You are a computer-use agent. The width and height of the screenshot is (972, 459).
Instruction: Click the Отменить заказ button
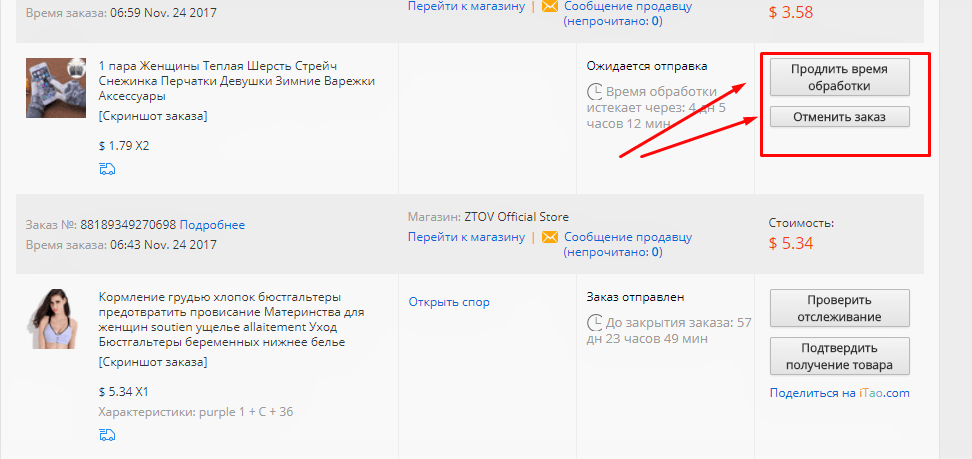point(839,117)
